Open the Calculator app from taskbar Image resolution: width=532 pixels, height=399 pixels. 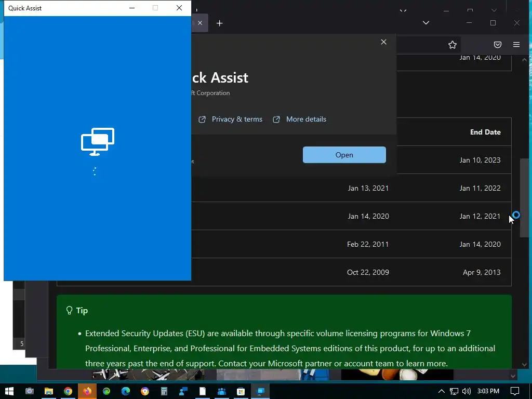[x=164, y=391]
